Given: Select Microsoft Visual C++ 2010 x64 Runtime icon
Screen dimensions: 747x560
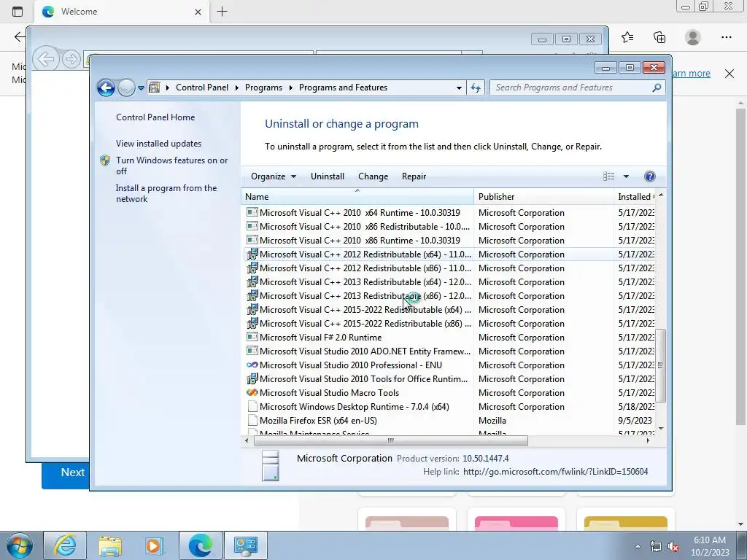Looking at the screenshot, I should [252, 212].
